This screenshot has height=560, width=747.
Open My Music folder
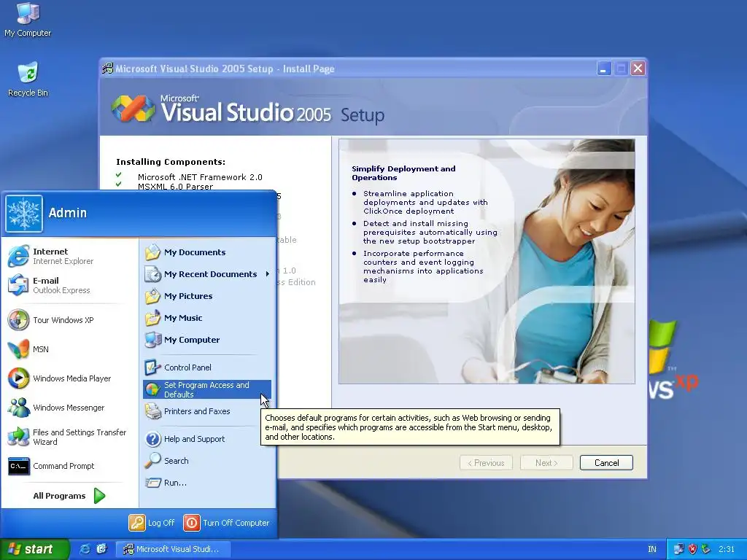206,318
